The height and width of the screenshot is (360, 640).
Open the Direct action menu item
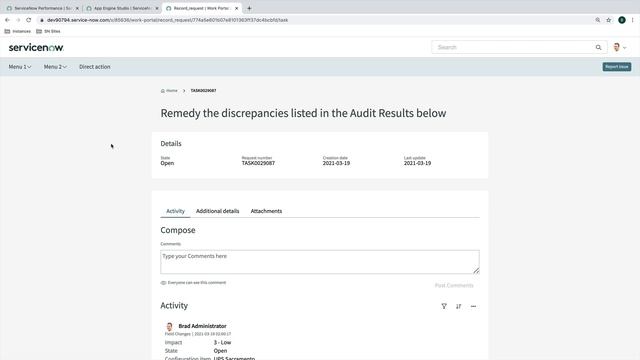95,67
